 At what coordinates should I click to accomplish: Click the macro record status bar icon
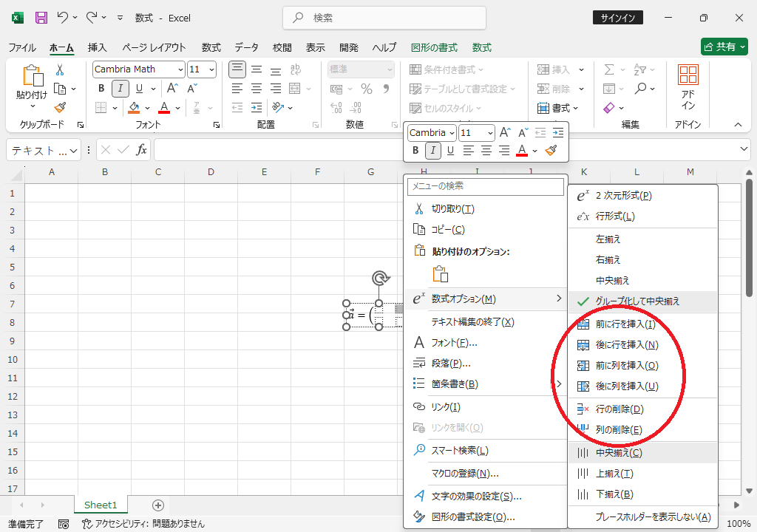pyautogui.click(x=64, y=524)
